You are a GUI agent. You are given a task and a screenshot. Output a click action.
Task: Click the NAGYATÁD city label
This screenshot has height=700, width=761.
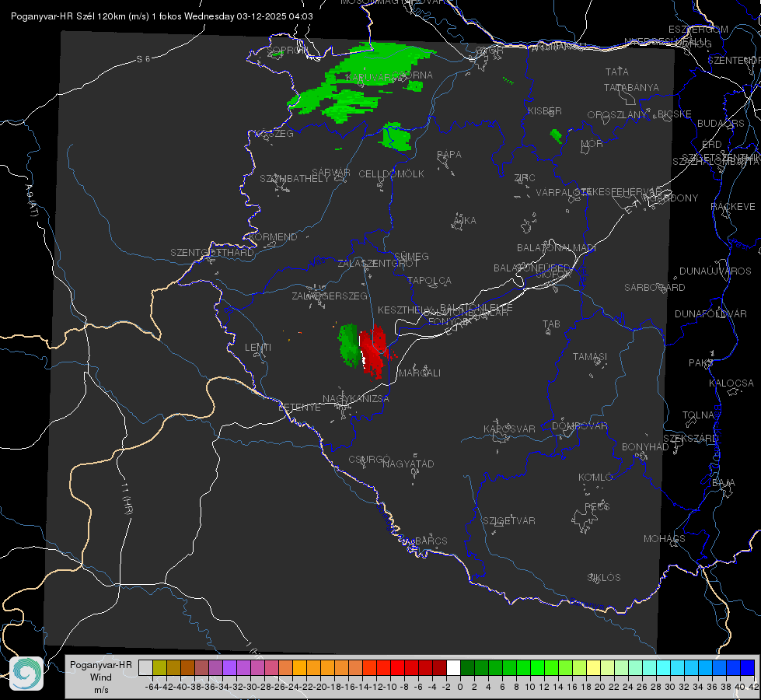[x=408, y=464]
